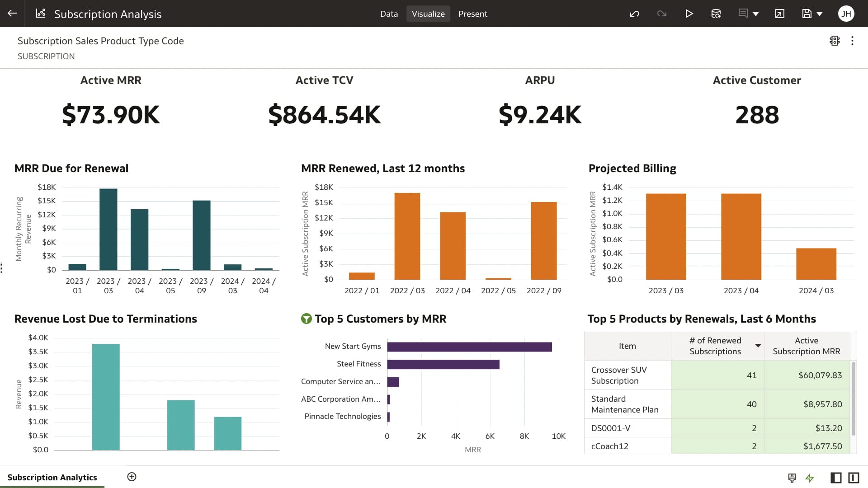Click the back arrow to exit the workbook
Screen dimensions: 868x488
(11, 14)
